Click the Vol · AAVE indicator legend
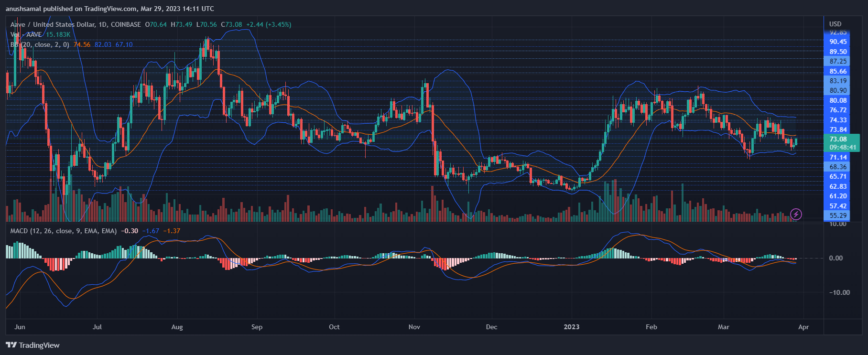Viewport: 868px width, 355px height. point(40,34)
